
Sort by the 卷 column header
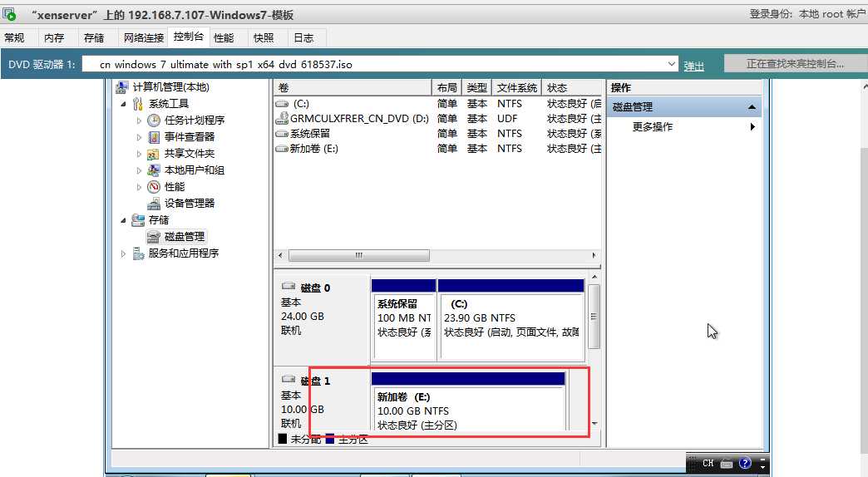(x=353, y=87)
